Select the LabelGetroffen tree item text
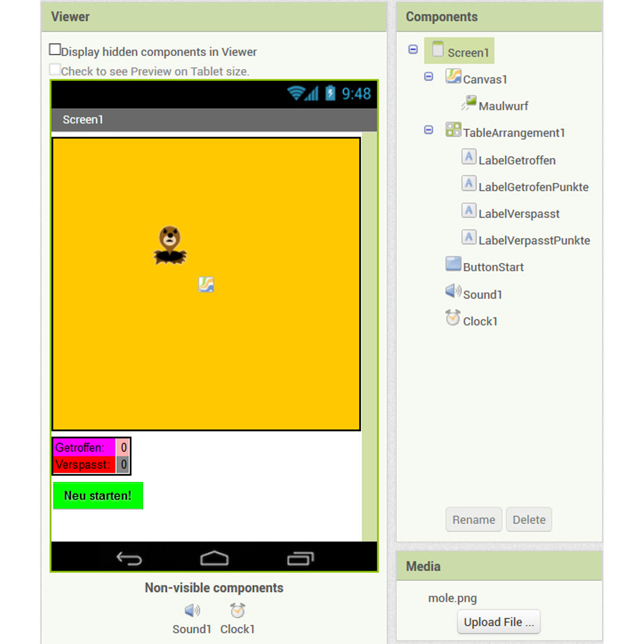The image size is (644, 644). [517, 160]
